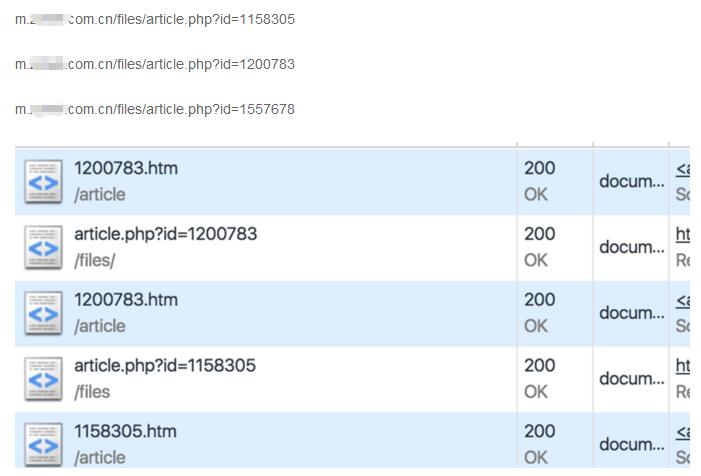This screenshot has height=476, width=701.
Task: Open the top URL ending in id=1200783
Action: (x=155, y=64)
